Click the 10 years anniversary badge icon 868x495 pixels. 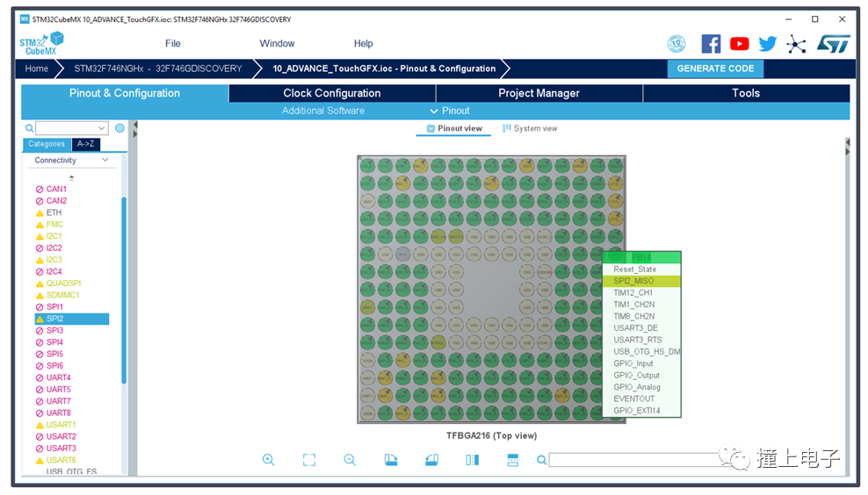[x=676, y=44]
